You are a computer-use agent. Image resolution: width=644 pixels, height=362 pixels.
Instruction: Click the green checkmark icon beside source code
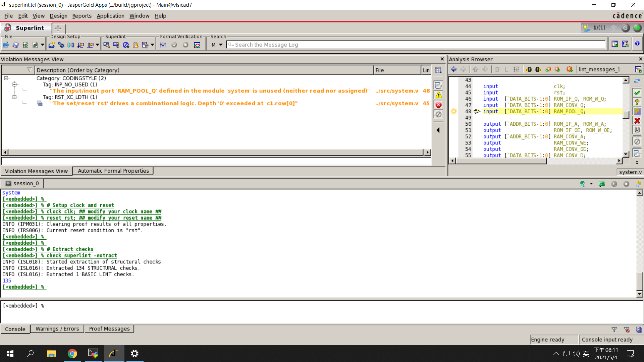coord(637,93)
